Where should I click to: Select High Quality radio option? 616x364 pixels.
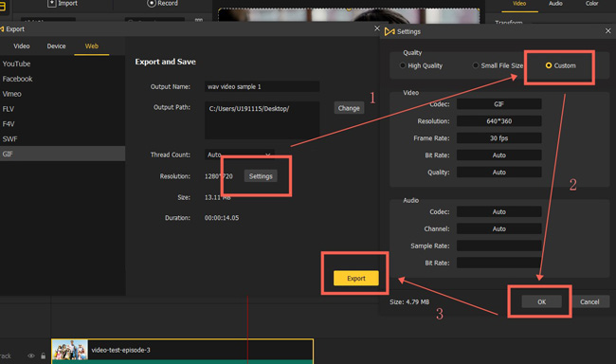(421, 65)
